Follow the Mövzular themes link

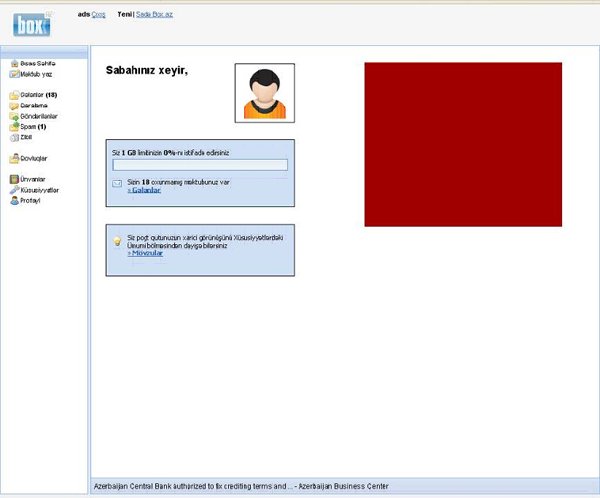tap(146, 253)
